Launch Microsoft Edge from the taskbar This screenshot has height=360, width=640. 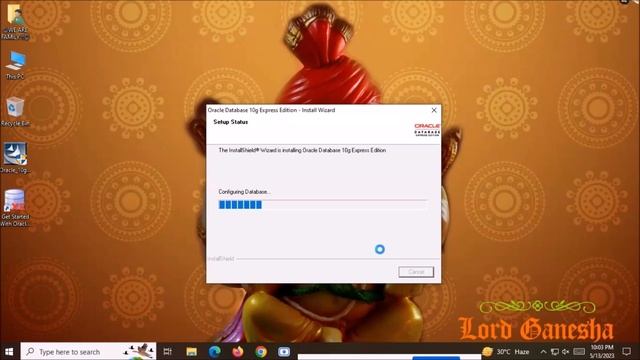click(x=215, y=351)
